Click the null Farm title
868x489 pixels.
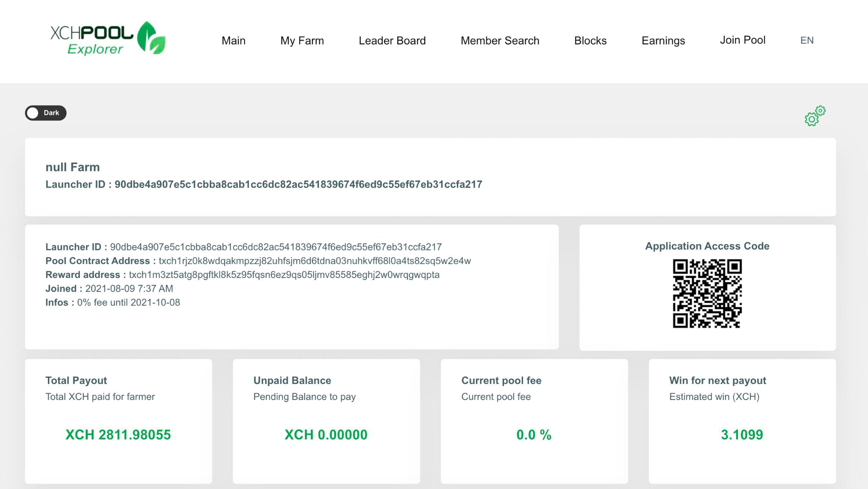(72, 167)
